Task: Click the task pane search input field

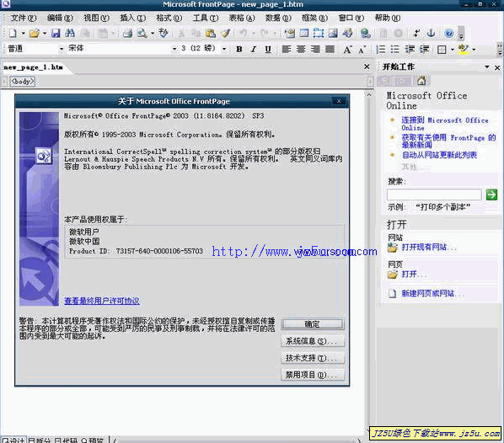Action: [x=434, y=195]
